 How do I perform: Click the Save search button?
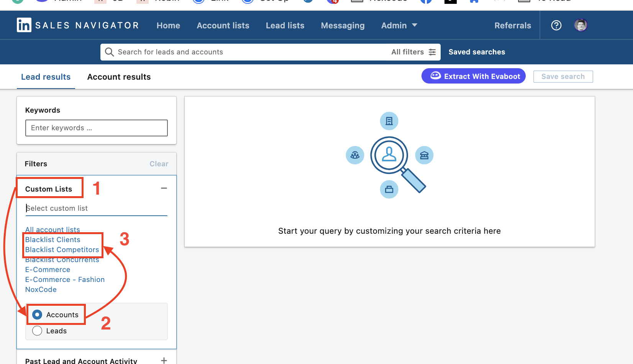563,76
